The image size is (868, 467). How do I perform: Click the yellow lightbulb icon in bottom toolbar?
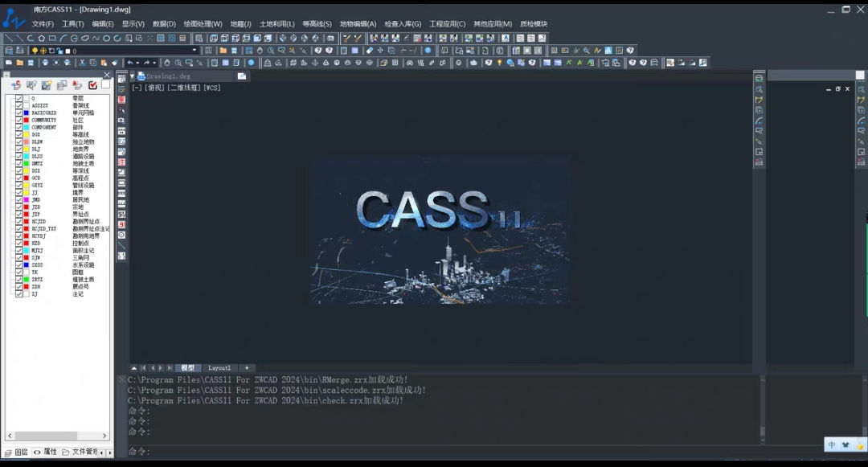[499, 63]
